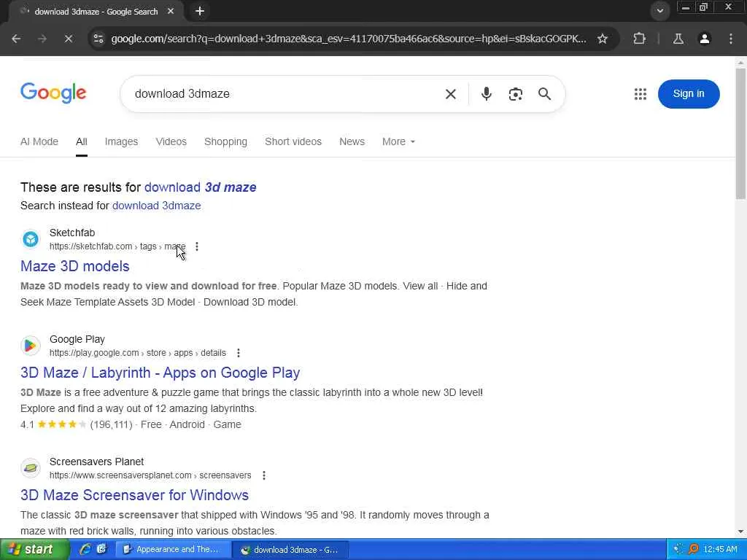Image resolution: width=747 pixels, height=560 pixels.
Task: Open Chrome Labs flask icon
Action: [x=678, y=39]
